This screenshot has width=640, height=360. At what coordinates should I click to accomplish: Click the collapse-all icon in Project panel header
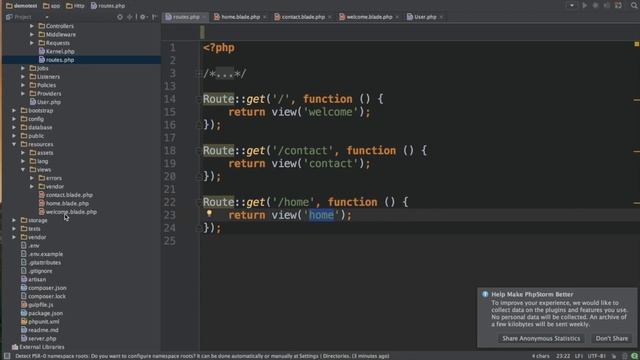click(130, 17)
